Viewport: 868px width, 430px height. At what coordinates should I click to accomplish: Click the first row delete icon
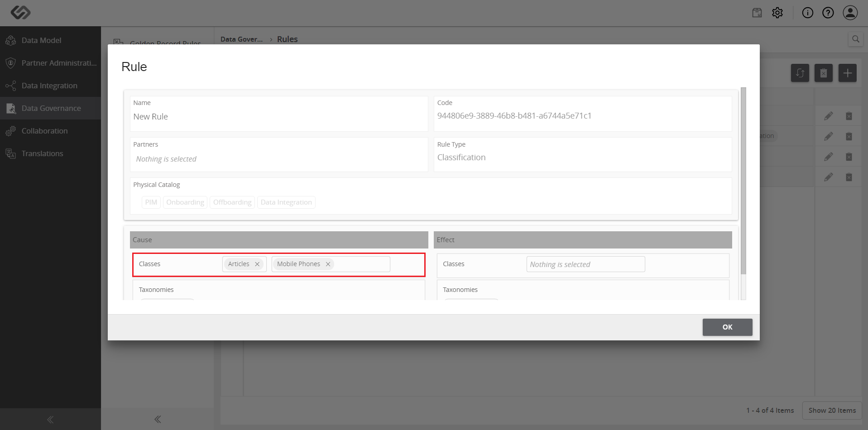pos(849,116)
